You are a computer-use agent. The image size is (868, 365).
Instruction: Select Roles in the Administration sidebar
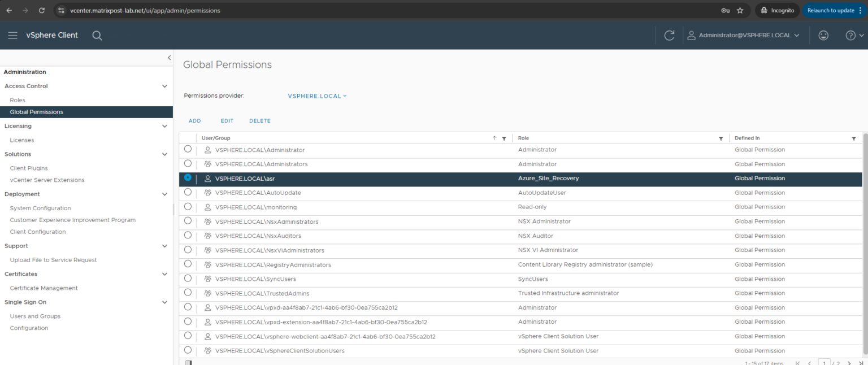16,99
